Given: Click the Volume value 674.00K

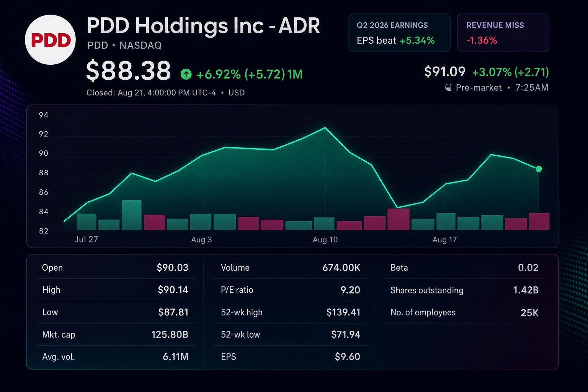Looking at the screenshot, I should [341, 268].
